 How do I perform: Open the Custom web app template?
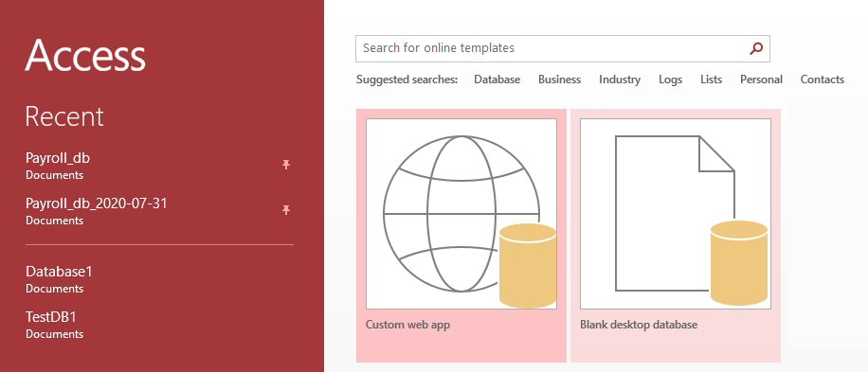click(461, 236)
